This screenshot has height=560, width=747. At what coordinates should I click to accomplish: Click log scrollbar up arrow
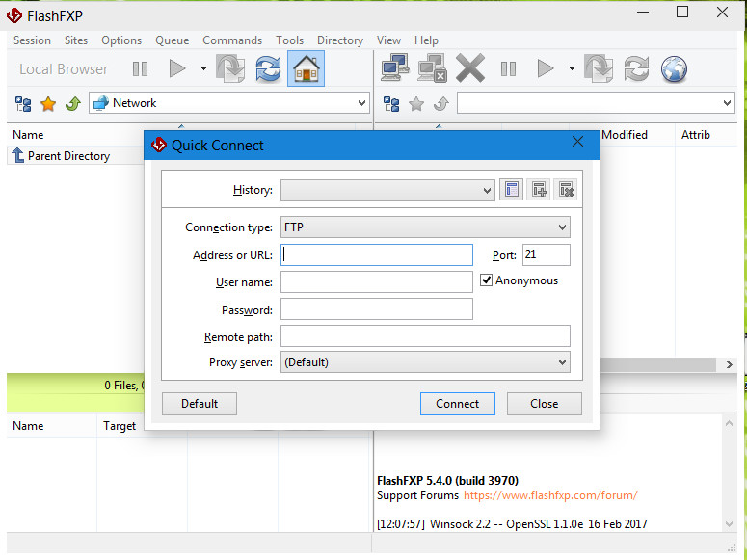[x=729, y=424]
